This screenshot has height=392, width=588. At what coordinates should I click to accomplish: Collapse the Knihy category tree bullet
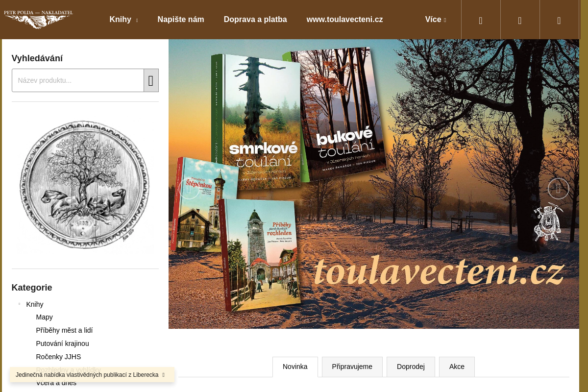[19, 304]
